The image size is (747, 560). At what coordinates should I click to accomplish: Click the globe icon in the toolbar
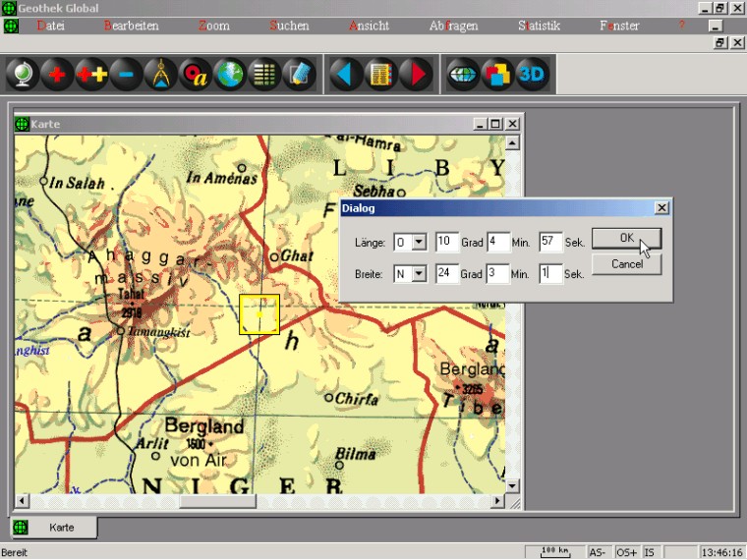pos(23,75)
